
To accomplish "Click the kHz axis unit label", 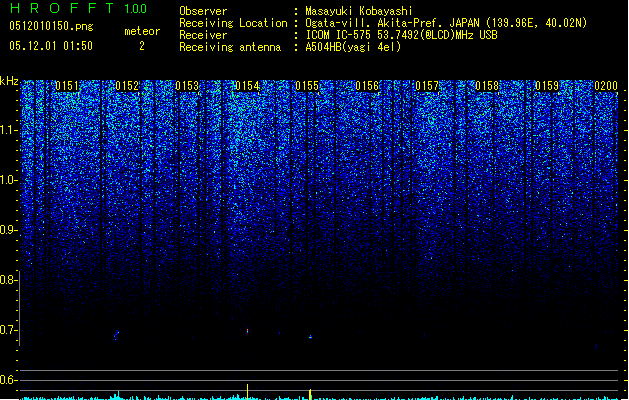I will (9, 81).
